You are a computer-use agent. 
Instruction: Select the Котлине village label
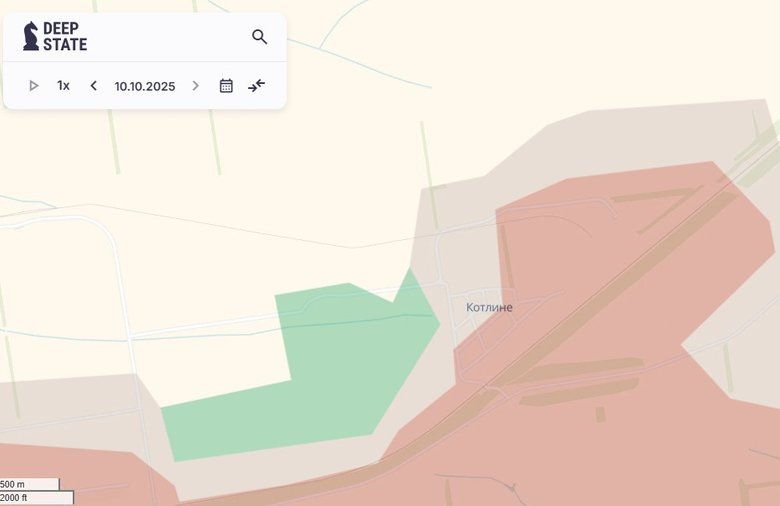pos(489,307)
